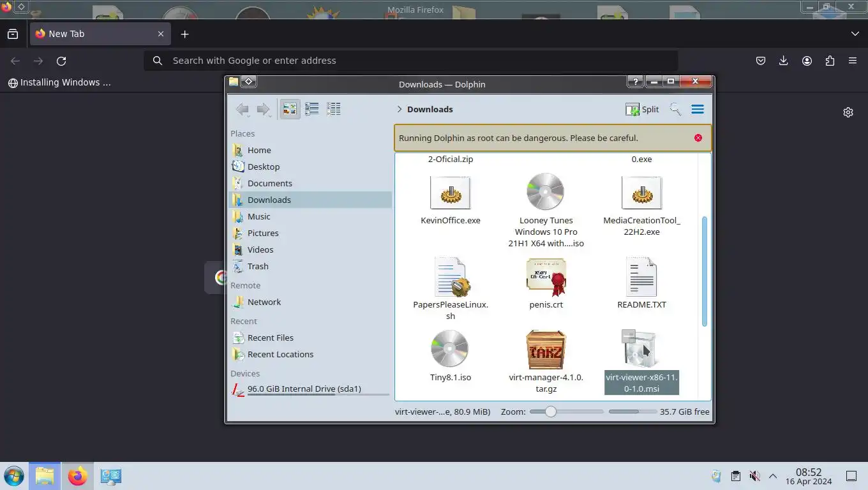The width and height of the screenshot is (868, 490).
Task: Select the New Tab tab in Firefox
Action: 100,34
